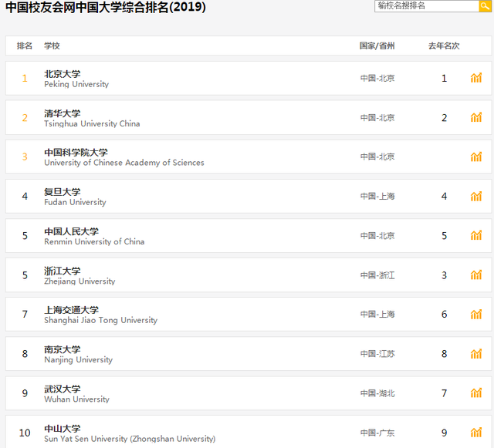This screenshot has height=448, width=494.
Task: Click the 国家/省州 column header
Action: point(377,46)
